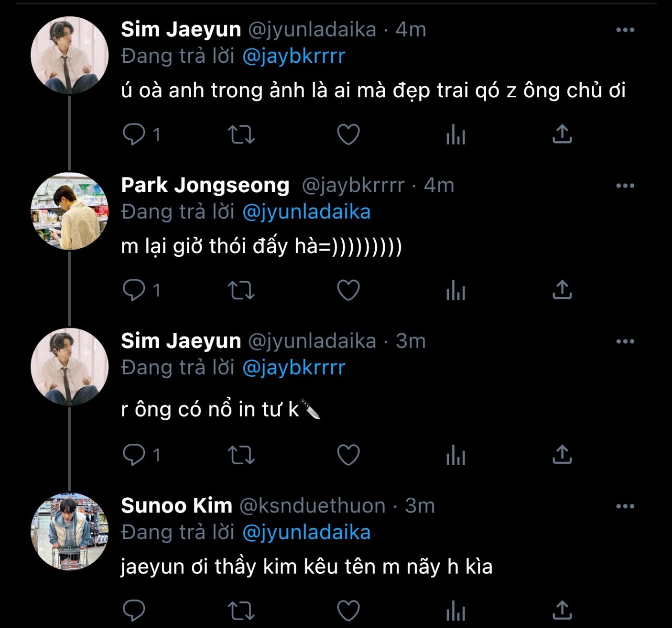This screenshot has width=672, height=628.
Task: Open more options on Park Jongseong's tweet
Action: [625, 186]
